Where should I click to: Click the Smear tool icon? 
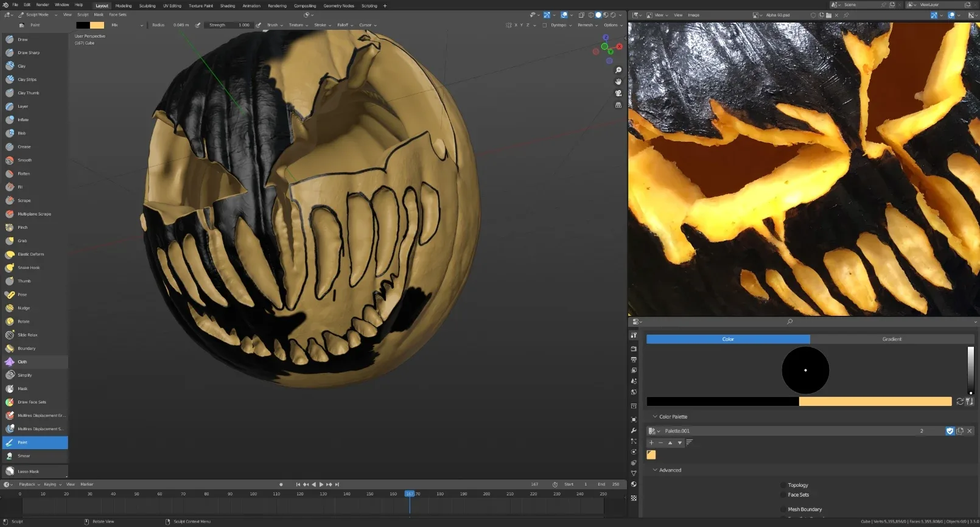[x=10, y=456]
